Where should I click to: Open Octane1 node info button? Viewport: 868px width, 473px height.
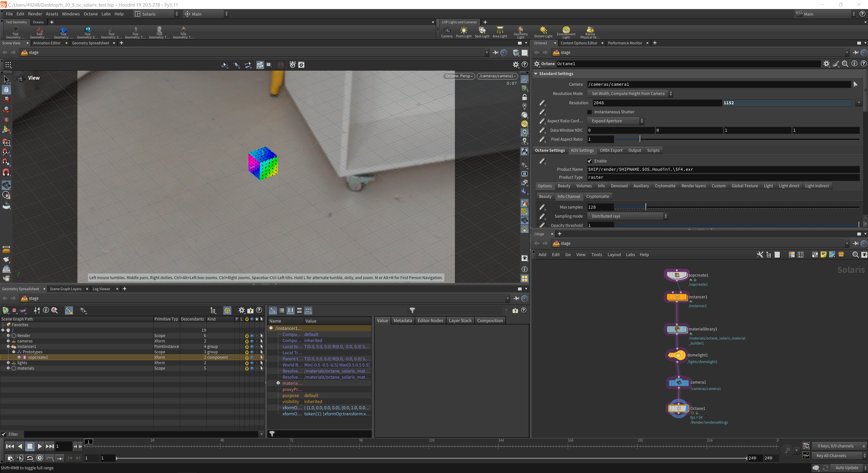(854, 64)
